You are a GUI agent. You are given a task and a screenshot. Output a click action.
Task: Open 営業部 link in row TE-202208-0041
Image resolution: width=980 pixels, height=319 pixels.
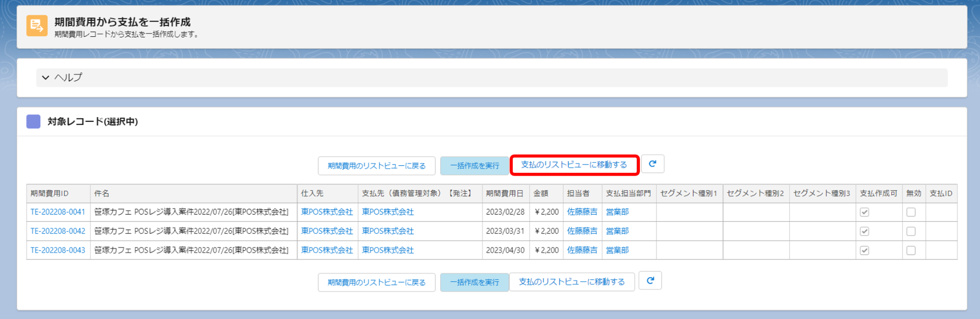coord(617,212)
